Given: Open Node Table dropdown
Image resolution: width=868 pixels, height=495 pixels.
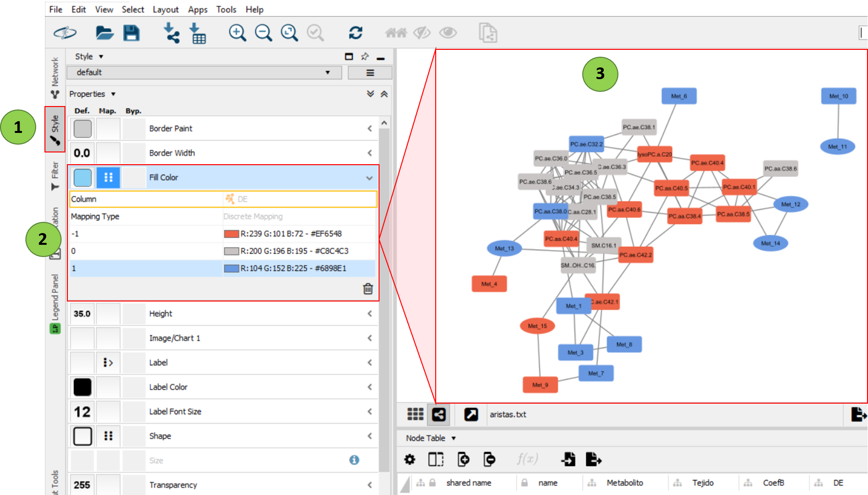Looking at the screenshot, I should click(454, 438).
